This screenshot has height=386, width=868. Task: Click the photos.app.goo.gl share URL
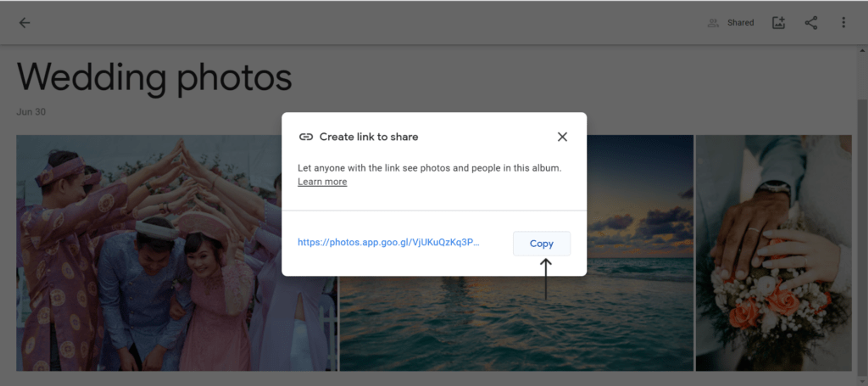click(x=388, y=242)
